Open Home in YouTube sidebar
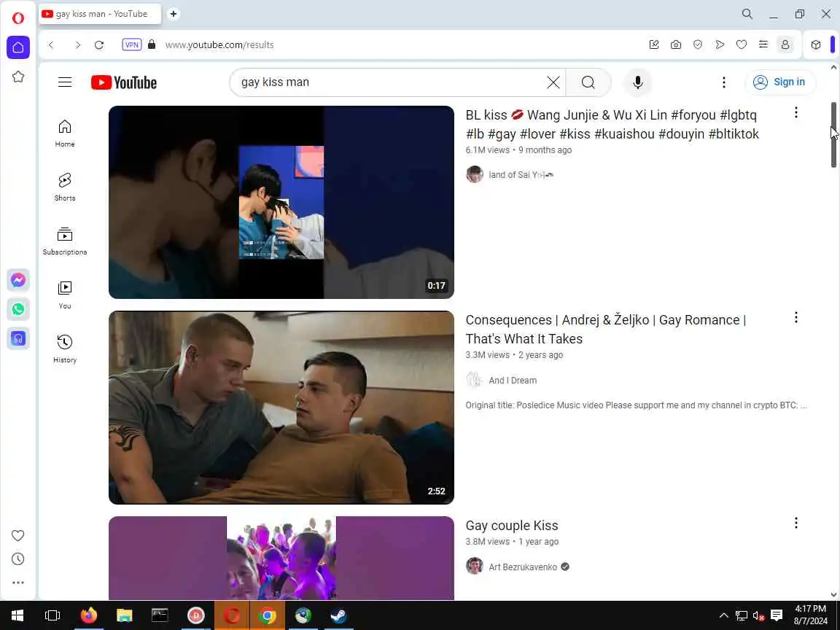 65,133
